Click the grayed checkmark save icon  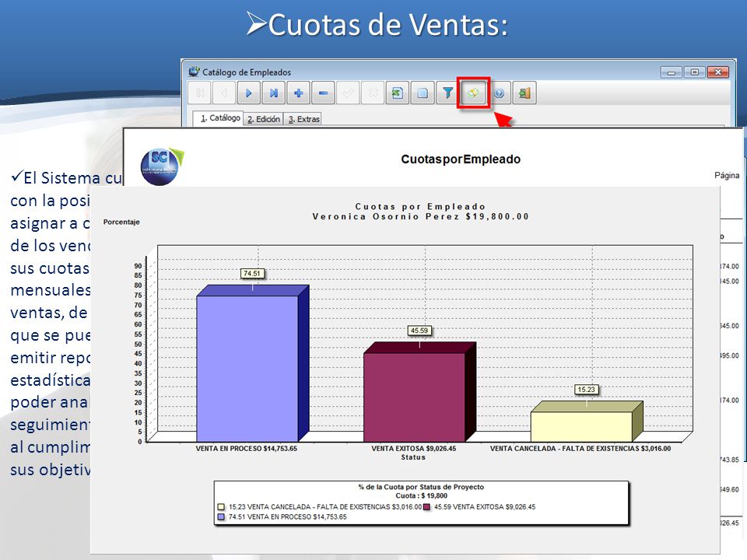(x=348, y=93)
